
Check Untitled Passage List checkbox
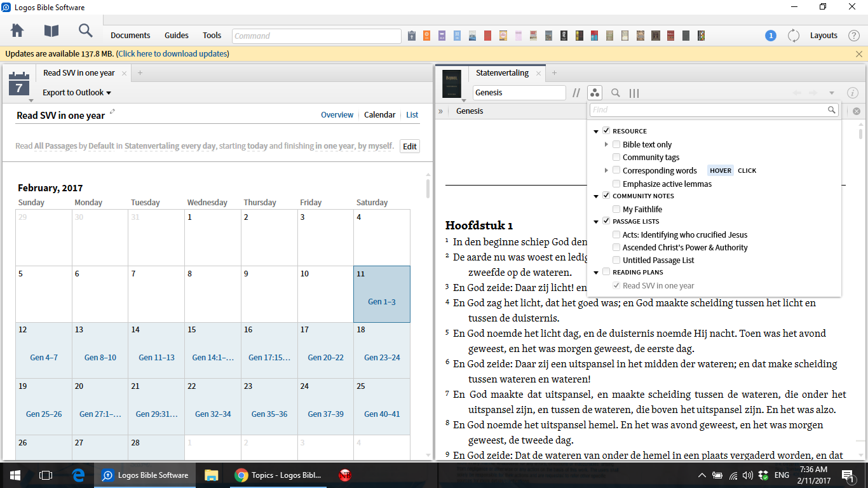coord(616,260)
